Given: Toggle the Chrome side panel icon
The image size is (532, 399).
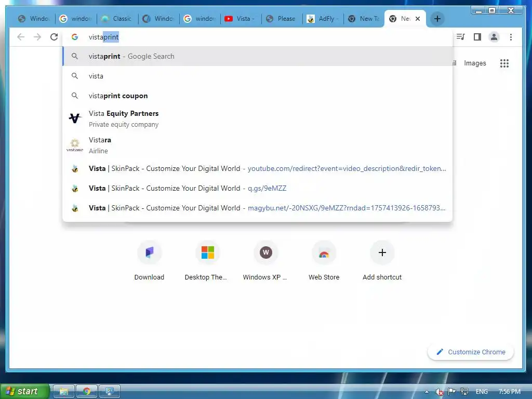Looking at the screenshot, I should tap(477, 37).
